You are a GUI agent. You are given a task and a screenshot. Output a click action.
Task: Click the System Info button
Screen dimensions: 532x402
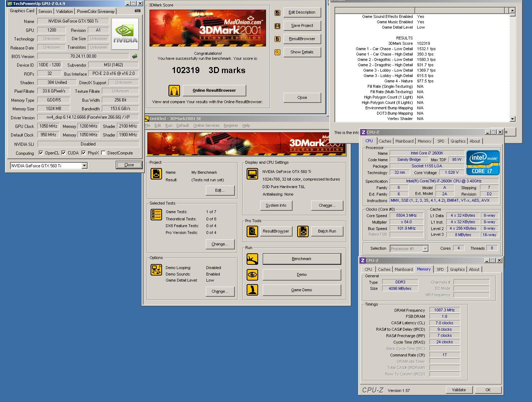coord(276,205)
